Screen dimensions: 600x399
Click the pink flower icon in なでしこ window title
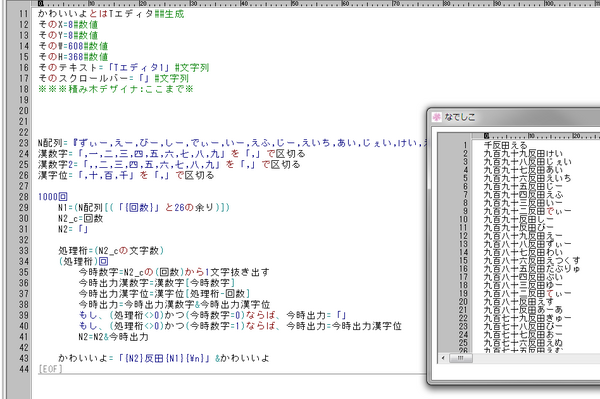click(437, 117)
